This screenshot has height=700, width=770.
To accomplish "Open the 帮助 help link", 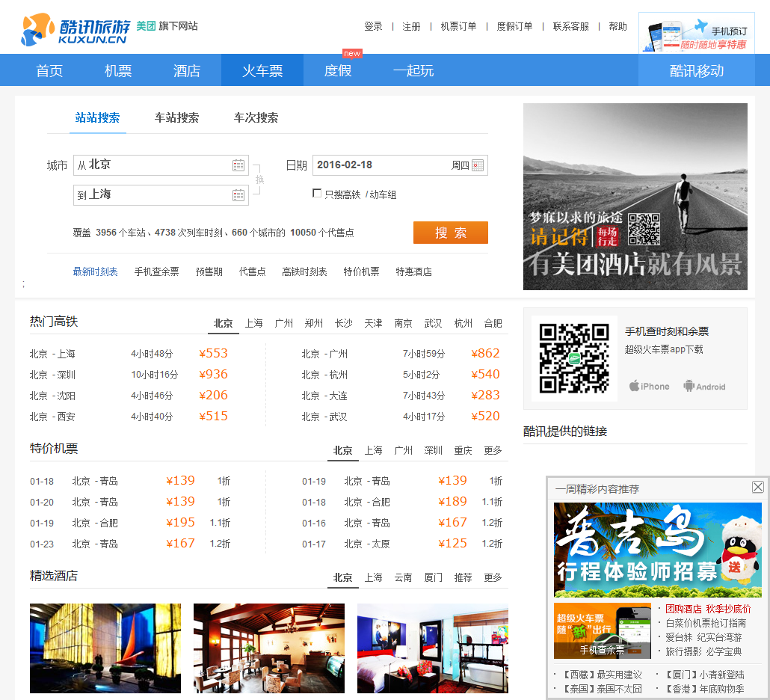I will coord(617,26).
